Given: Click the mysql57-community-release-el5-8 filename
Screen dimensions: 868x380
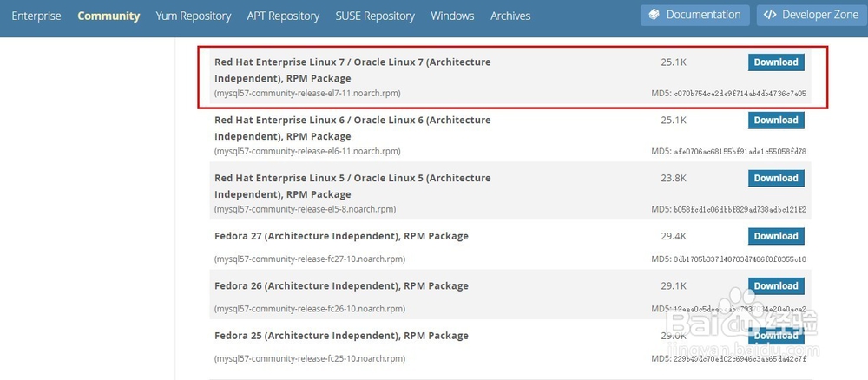Looking at the screenshot, I should (306, 209).
